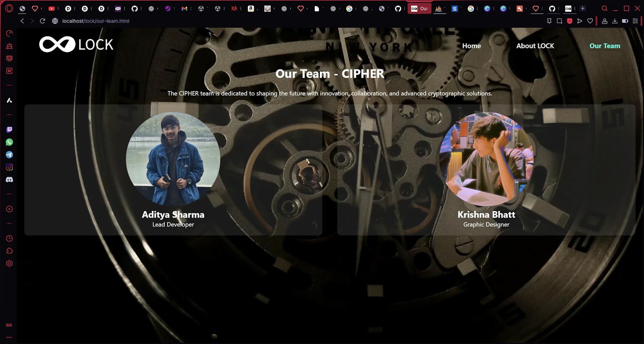This screenshot has height=344, width=644.
Task: Take a snapshot with capture icon
Action: coord(559,21)
